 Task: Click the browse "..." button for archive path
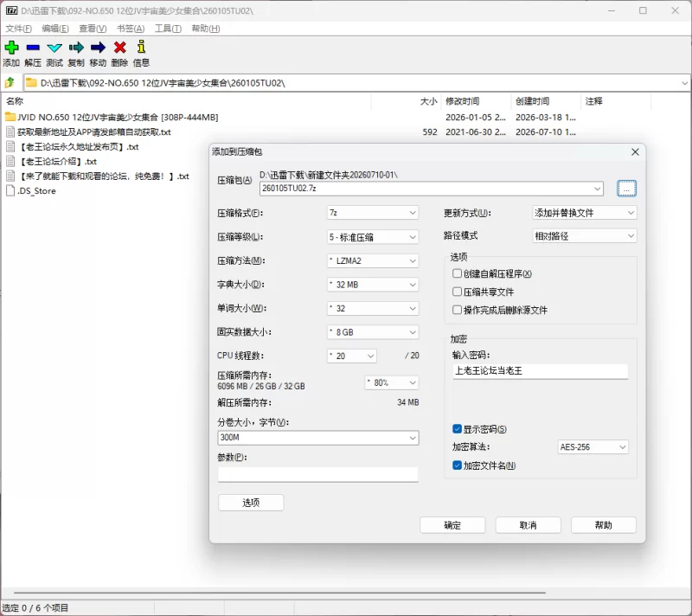click(626, 189)
